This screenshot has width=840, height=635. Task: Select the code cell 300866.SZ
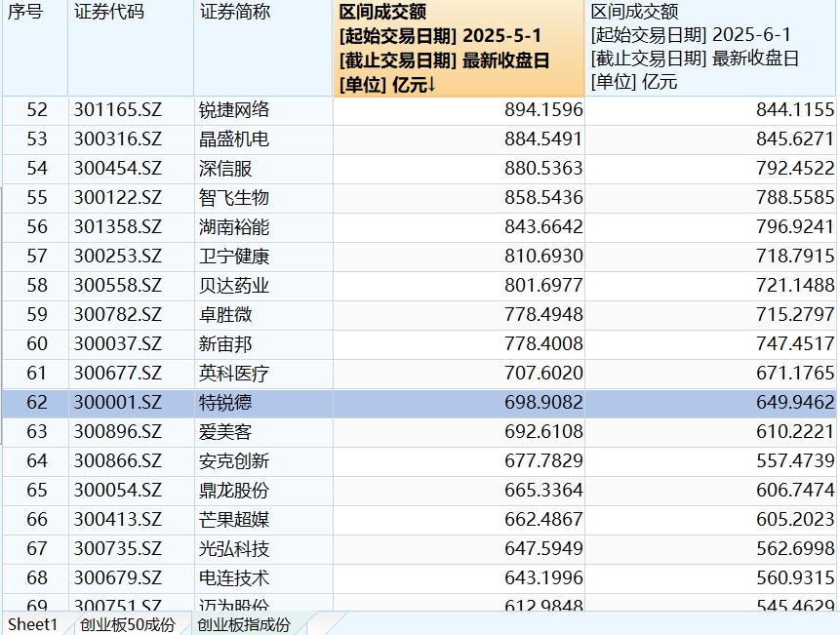[132, 461]
